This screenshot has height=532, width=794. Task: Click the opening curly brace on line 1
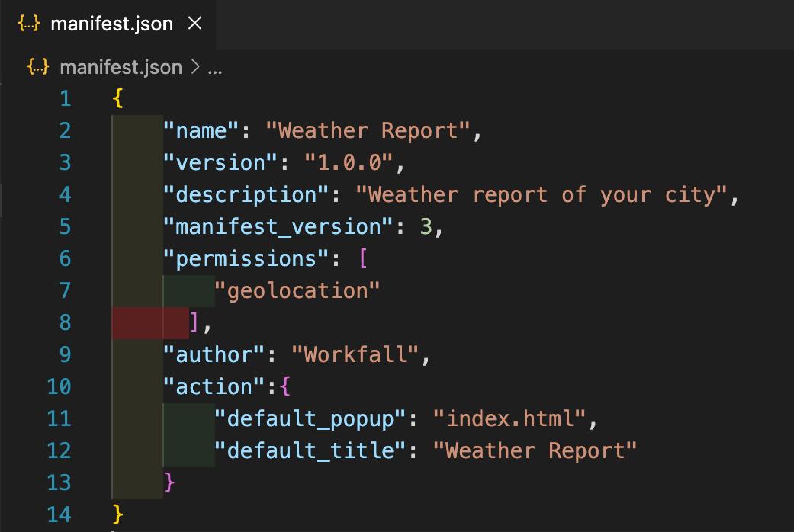118,98
